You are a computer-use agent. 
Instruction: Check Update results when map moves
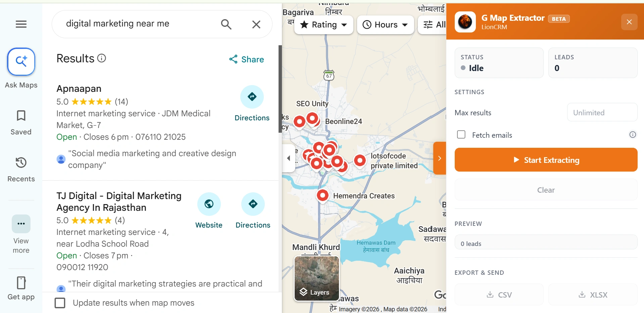(60, 303)
